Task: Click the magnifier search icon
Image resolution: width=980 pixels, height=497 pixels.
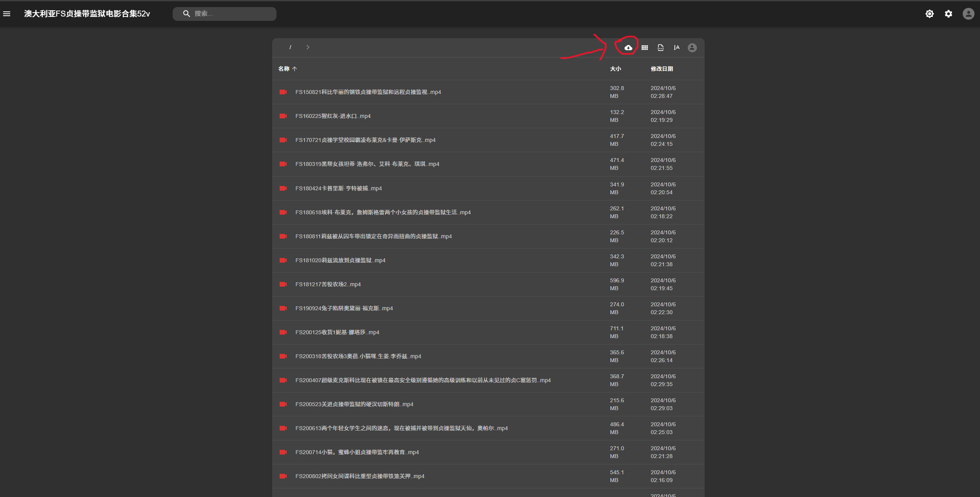Action: click(186, 14)
